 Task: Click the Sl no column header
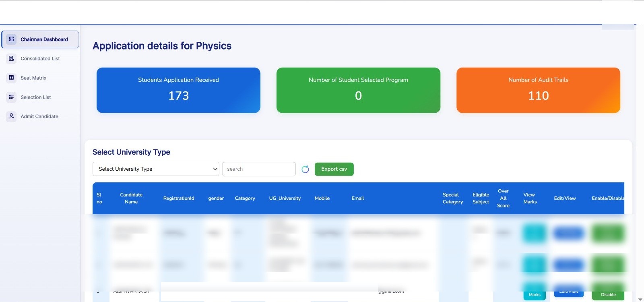(99, 198)
